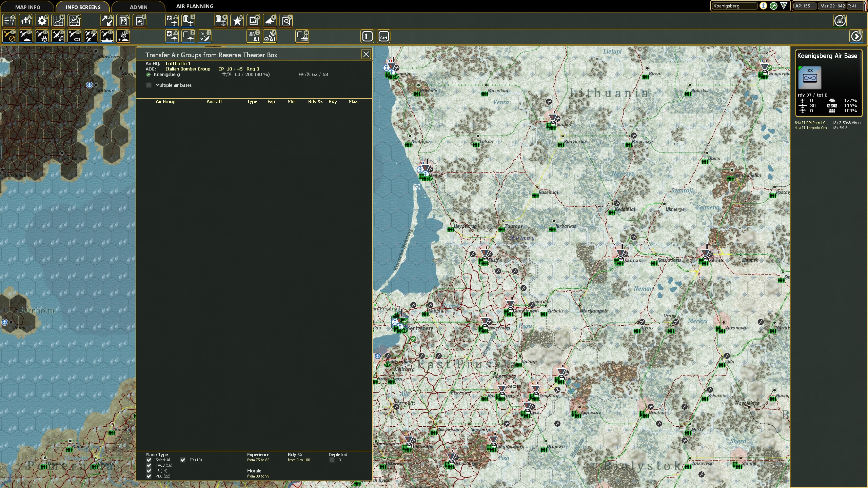Sort by the Max column header
Image resolution: width=868 pixels, height=488 pixels.
(353, 101)
